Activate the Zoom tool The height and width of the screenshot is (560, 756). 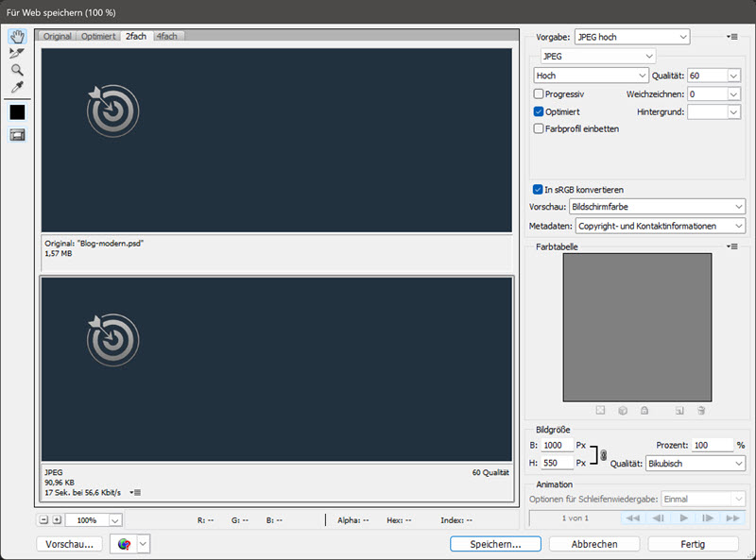[16, 70]
